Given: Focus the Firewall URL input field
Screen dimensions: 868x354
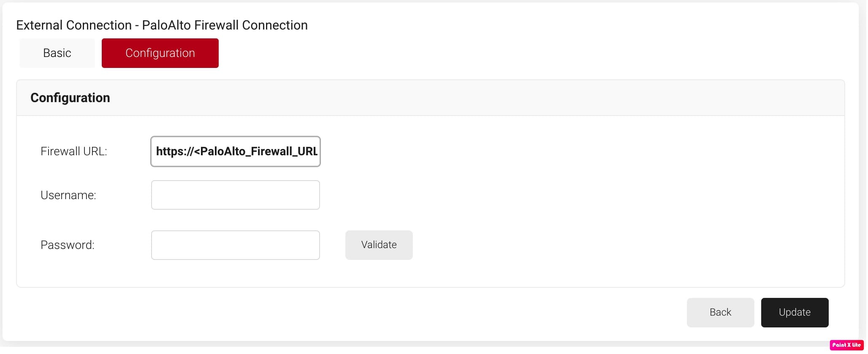Looking at the screenshot, I should (236, 151).
